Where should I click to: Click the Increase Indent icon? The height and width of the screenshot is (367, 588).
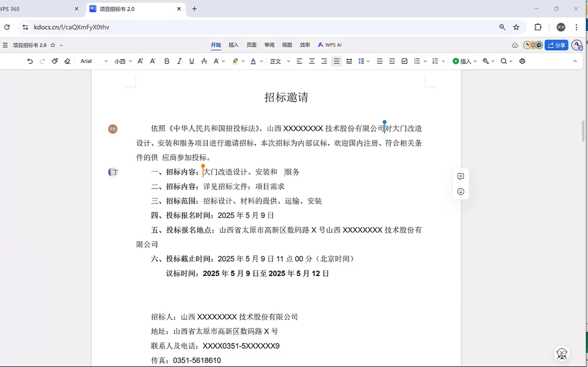392,61
